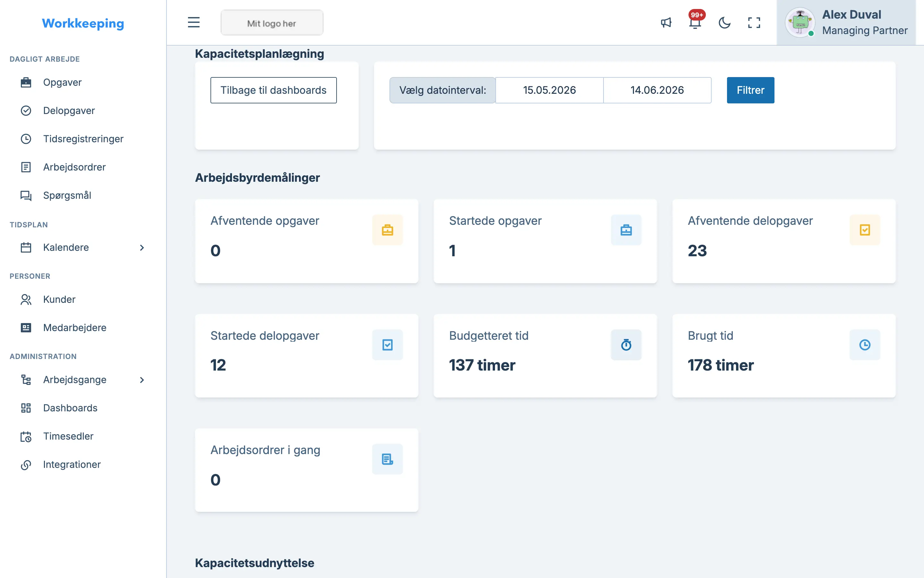
Task: Click the Startede delopgaver checkbox icon
Action: 387,345
